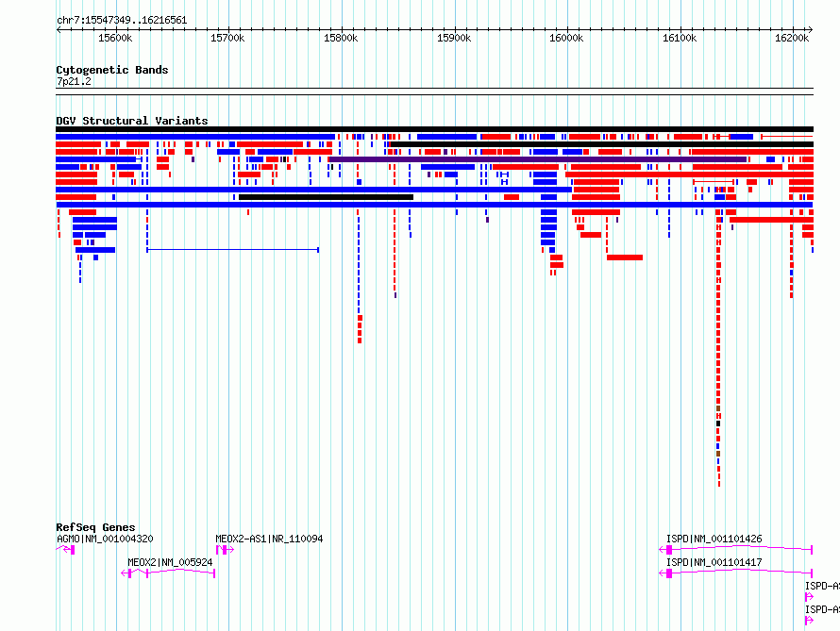Select the AGMO gene glyph
Image resolution: width=840 pixels, height=631 pixels.
[x=65, y=550]
